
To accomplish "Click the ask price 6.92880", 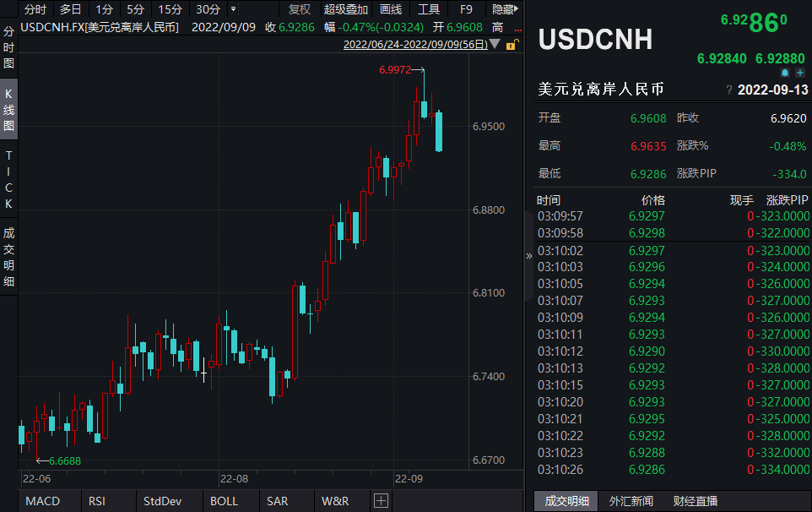I will pyautogui.click(x=780, y=58).
